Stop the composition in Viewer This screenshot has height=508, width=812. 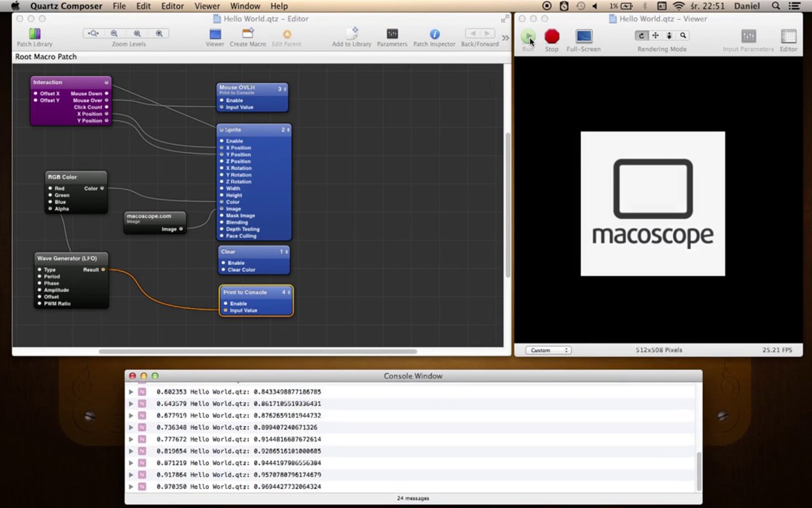[551, 37]
